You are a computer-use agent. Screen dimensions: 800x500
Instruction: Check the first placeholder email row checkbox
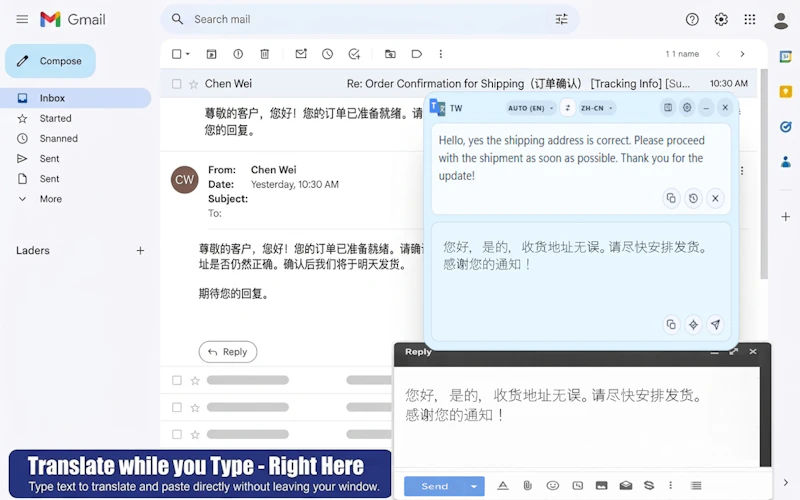[x=177, y=380]
